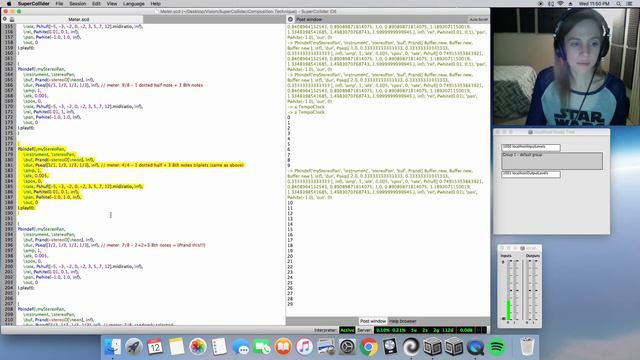The width and height of the screenshot is (640, 360).
Task: Toggle Auto Scroll in Post window
Action: [x=478, y=19]
